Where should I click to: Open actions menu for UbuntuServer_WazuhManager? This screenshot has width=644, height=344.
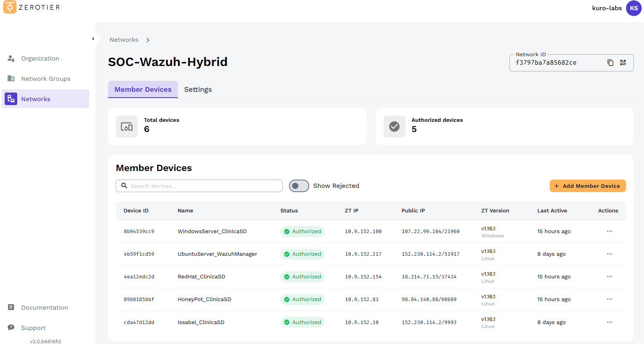(x=610, y=254)
